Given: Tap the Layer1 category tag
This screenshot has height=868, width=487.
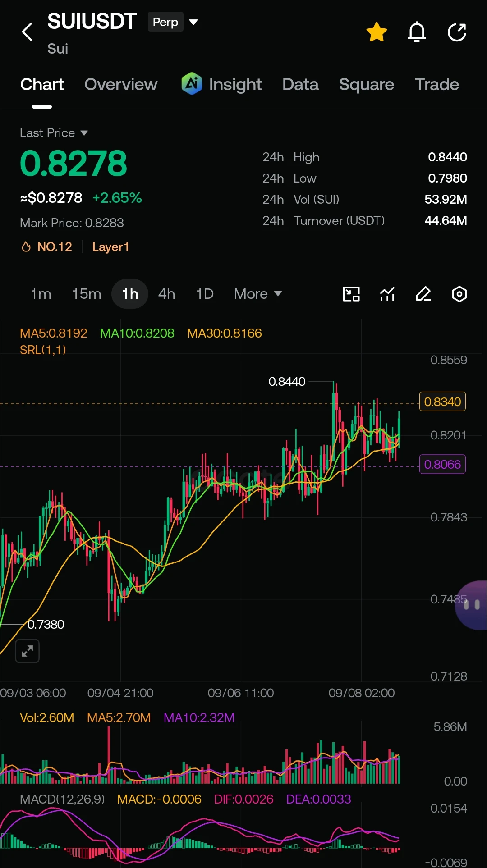Looking at the screenshot, I should click(111, 247).
